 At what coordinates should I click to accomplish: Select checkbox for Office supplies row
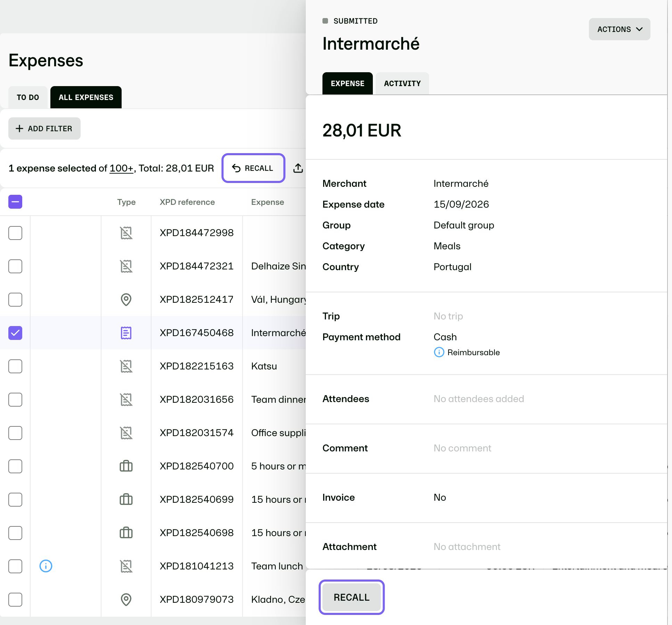click(15, 433)
